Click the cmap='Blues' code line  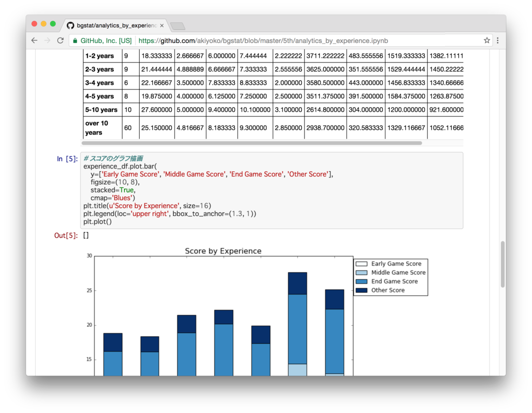tap(113, 198)
